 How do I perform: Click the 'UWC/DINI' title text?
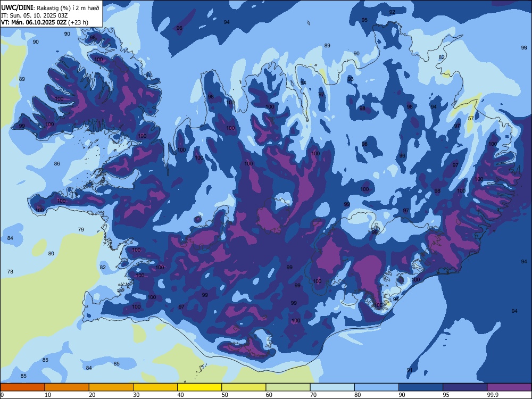[17, 8]
